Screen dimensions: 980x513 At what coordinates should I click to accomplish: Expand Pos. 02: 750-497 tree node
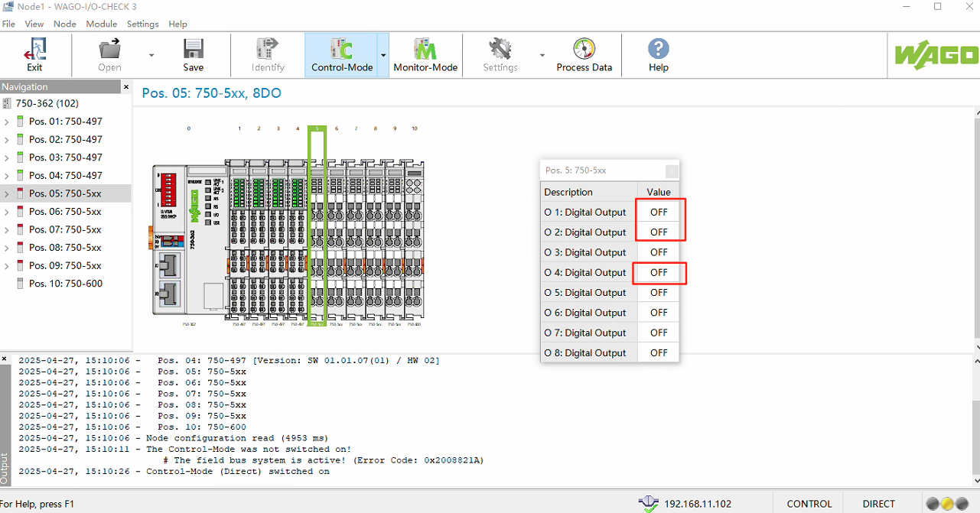(x=7, y=140)
